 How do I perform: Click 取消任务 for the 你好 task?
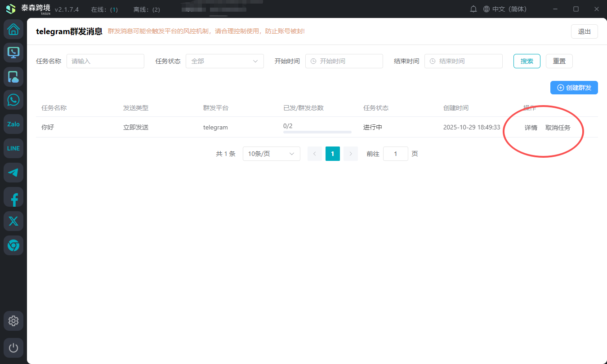click(558, 128)
